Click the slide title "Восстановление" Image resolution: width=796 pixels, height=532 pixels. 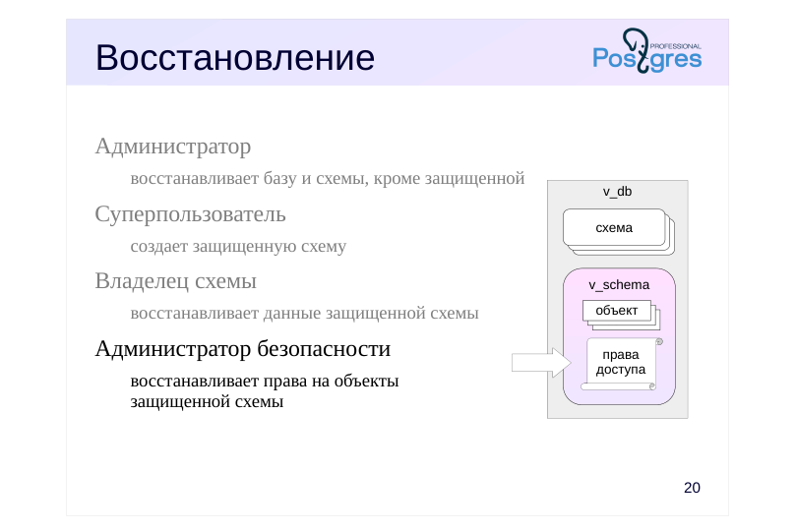235,57
